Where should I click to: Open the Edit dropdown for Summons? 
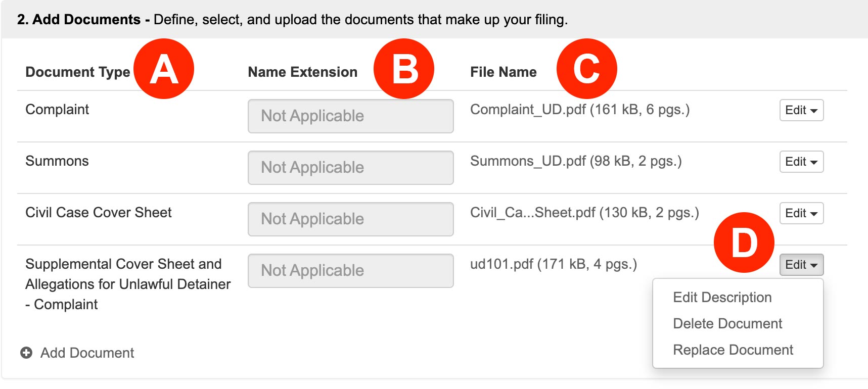click(801, 162)
